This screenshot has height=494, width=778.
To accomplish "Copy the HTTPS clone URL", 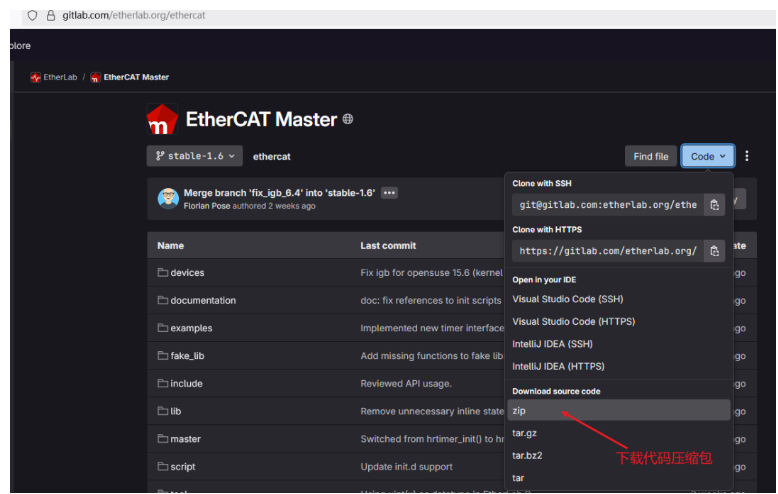I will click(x=714, y=250).
